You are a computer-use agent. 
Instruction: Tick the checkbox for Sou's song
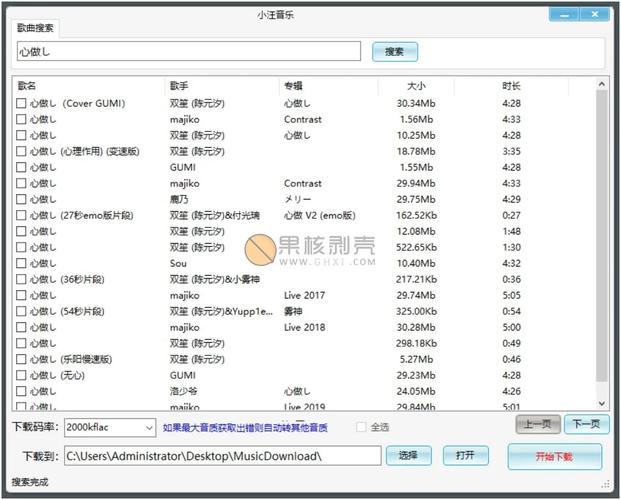tap(21, 263)
